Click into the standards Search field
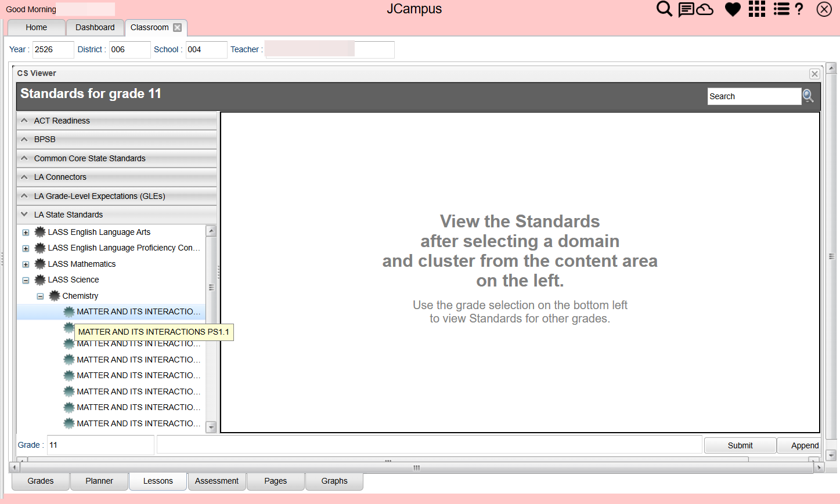The width and height of the screenshot is (840, 504). click(754, 96)
